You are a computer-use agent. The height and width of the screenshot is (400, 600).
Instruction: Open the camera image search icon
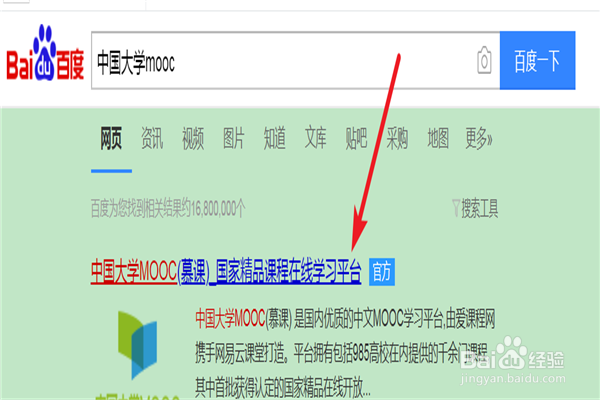pyautogui.click(x=484, y=60)
